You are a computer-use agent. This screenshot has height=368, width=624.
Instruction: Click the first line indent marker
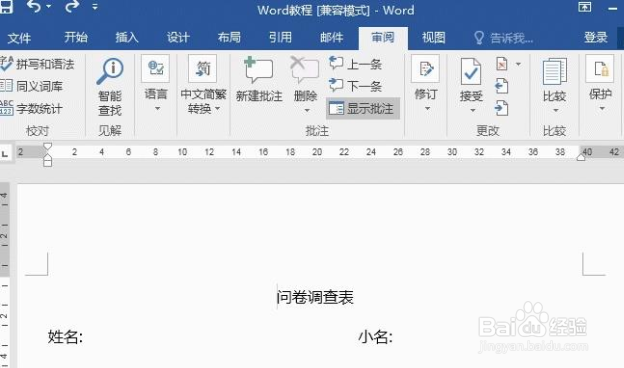point(47,147)
